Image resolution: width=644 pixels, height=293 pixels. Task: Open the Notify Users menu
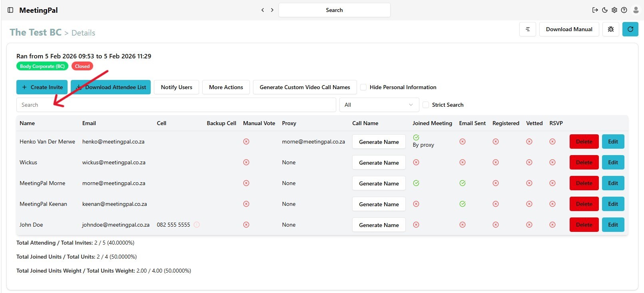(x=176, y=87)
